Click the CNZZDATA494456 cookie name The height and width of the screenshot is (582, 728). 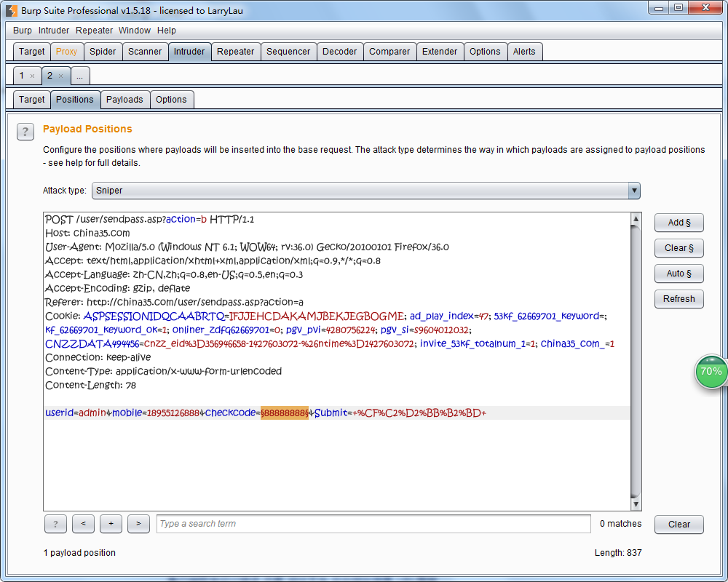coord(92,344)
